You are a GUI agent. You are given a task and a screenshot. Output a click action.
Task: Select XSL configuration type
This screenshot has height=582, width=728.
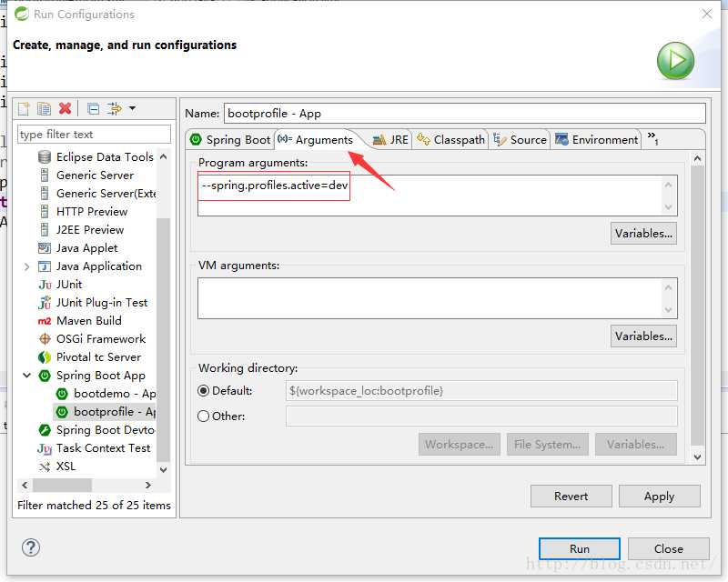pos(66,466)
